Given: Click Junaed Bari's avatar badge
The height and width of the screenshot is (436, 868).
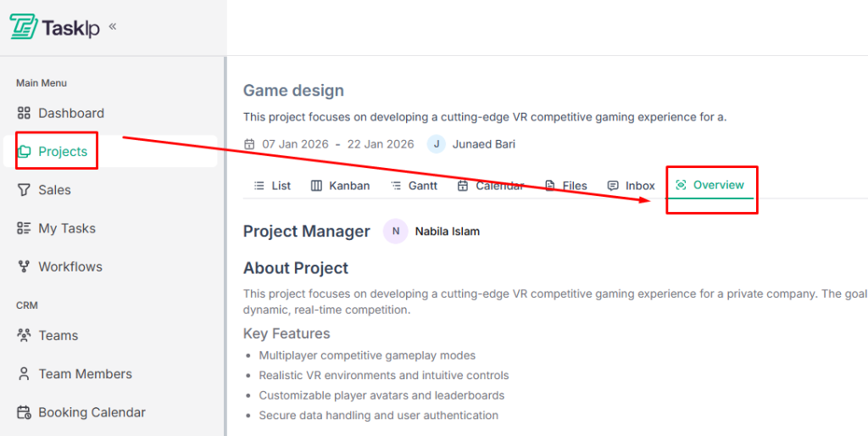Looking at the screenshot, I should click(436, 143).
